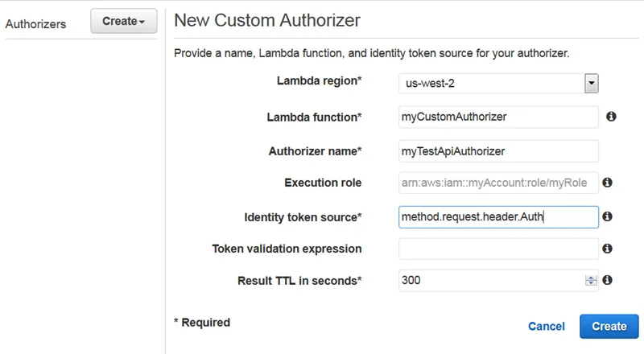This screenshot has height=354, width=644.
Task: Open the Lambda region dropdown
Action: [x=592, y=82]
